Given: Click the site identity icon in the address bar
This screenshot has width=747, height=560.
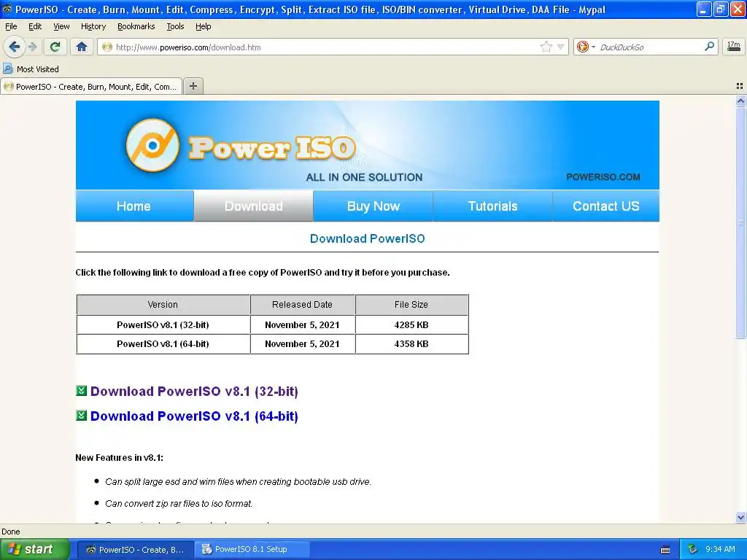Looking at the screenshot, I should [x=107, y=47].
